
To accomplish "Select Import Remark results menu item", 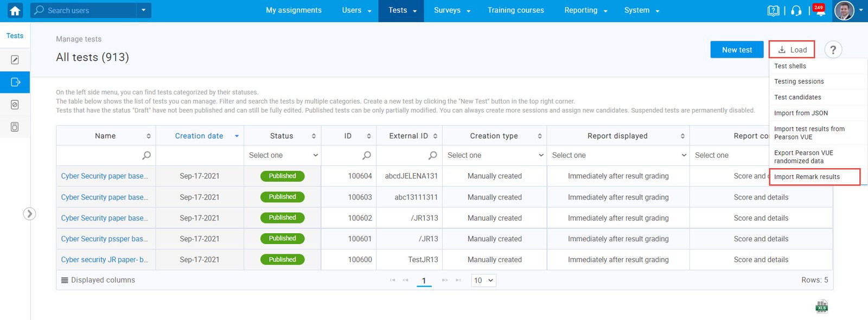I will coord(807,177).
